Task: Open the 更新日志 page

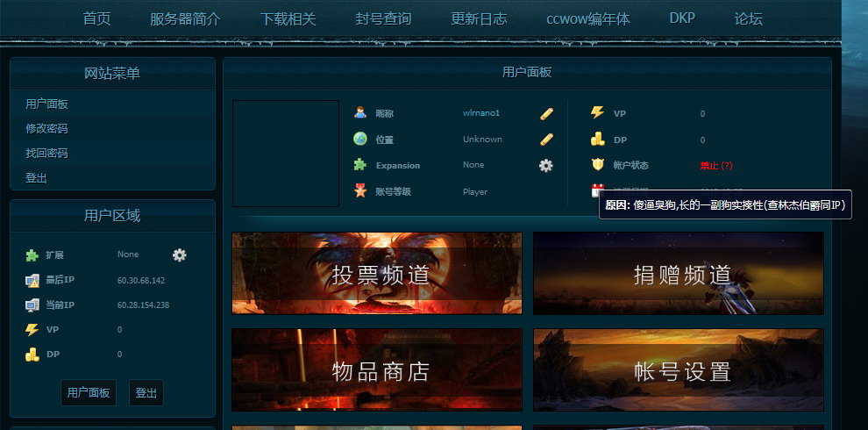Action: 479,18
